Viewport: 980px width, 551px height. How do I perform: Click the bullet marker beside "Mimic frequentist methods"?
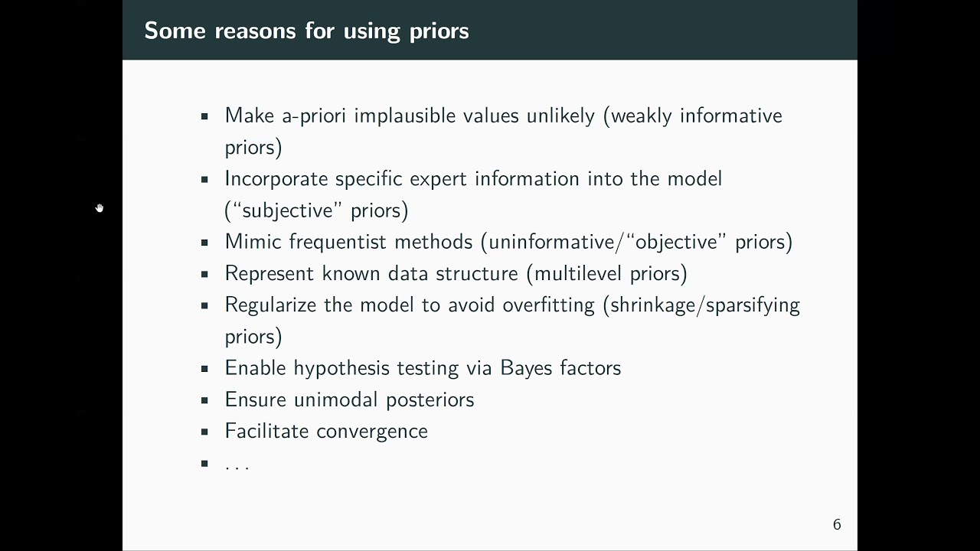tap(204, 243)
